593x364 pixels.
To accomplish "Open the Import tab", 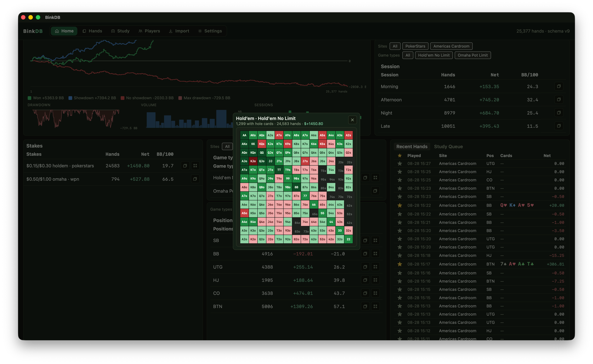I will 179,31.
